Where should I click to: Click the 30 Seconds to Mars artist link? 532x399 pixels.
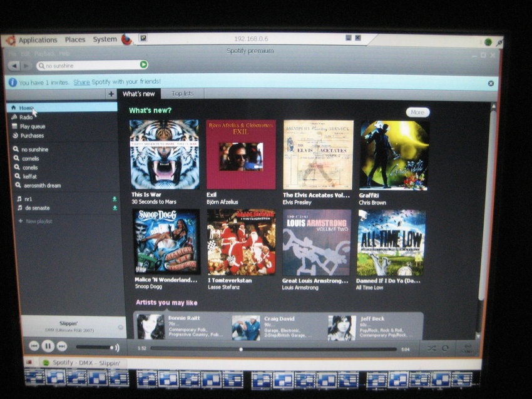[x=154, y=202]
